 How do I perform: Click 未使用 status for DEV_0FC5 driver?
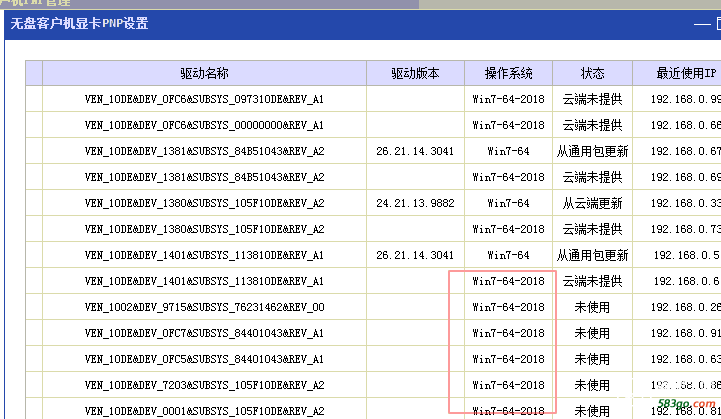click(x=592, y=359)
